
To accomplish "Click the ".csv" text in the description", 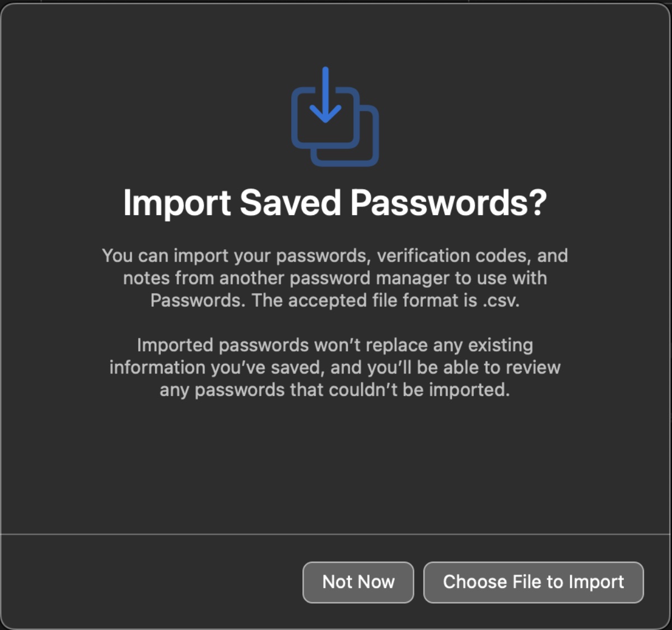I will click(x=500, y=300).
